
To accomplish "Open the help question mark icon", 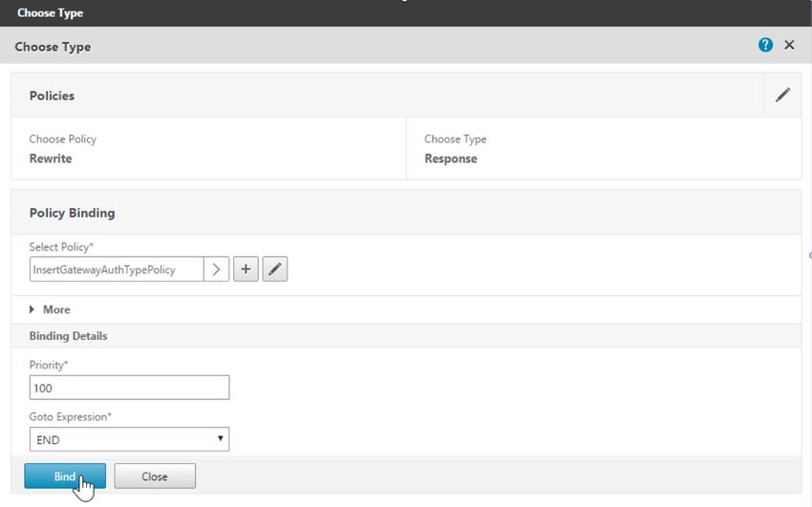I will click(765, 45).
